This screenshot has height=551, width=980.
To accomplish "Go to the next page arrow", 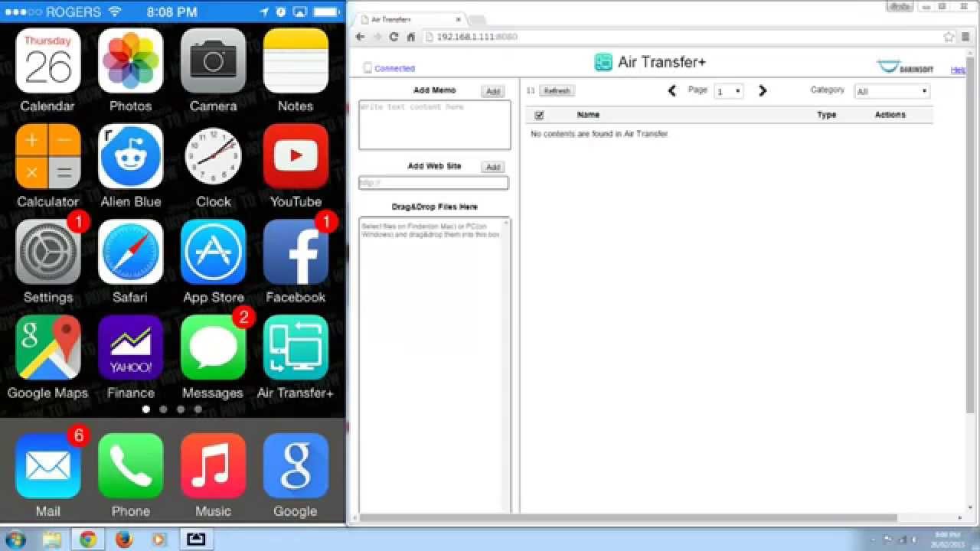I will point(763,90).
